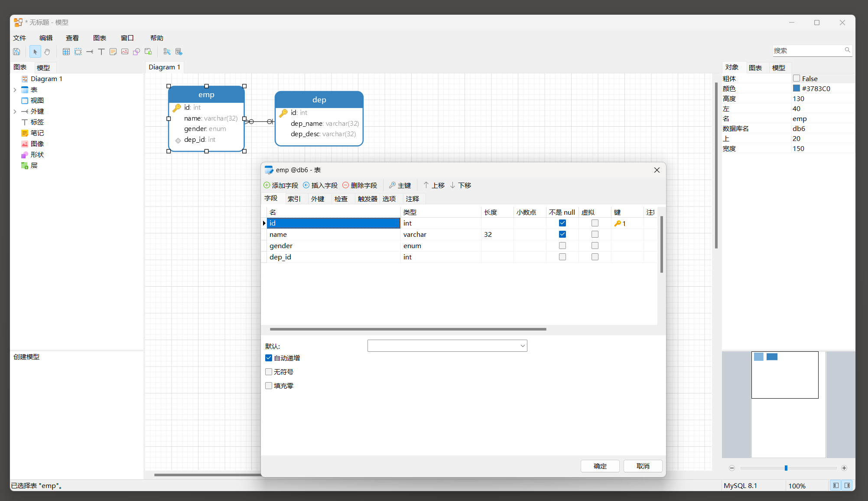Select the layer tool in the toolbar
Image resolution: width=868 pixels, height=501 pixels.
pyautogui.click(x=148, y=52)
